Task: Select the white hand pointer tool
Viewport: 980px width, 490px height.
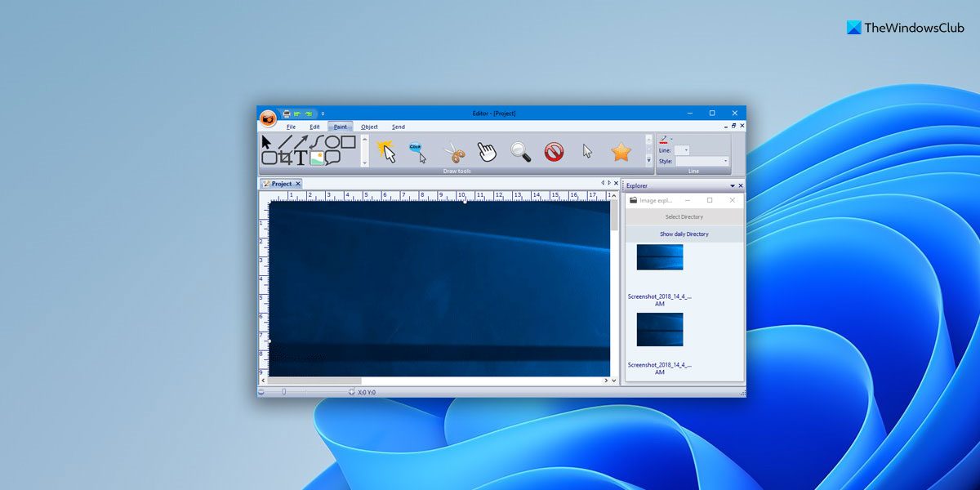Action: coord(487,152)
